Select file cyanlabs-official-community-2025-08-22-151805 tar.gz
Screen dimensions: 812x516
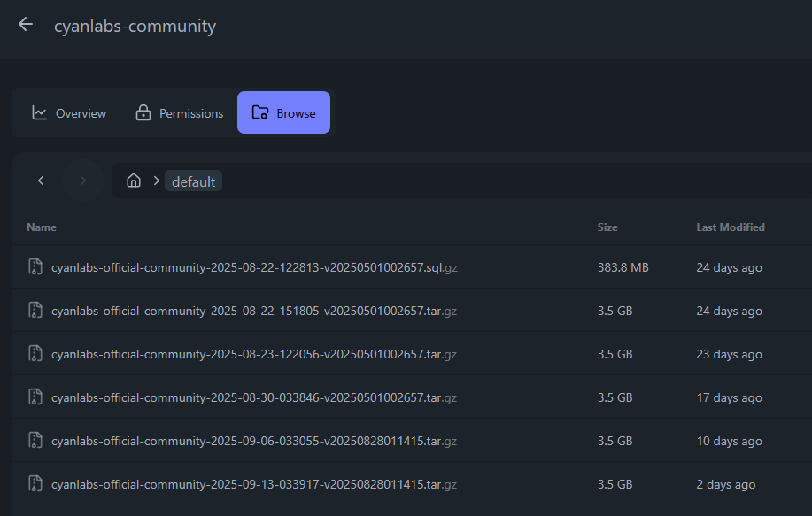254,311
